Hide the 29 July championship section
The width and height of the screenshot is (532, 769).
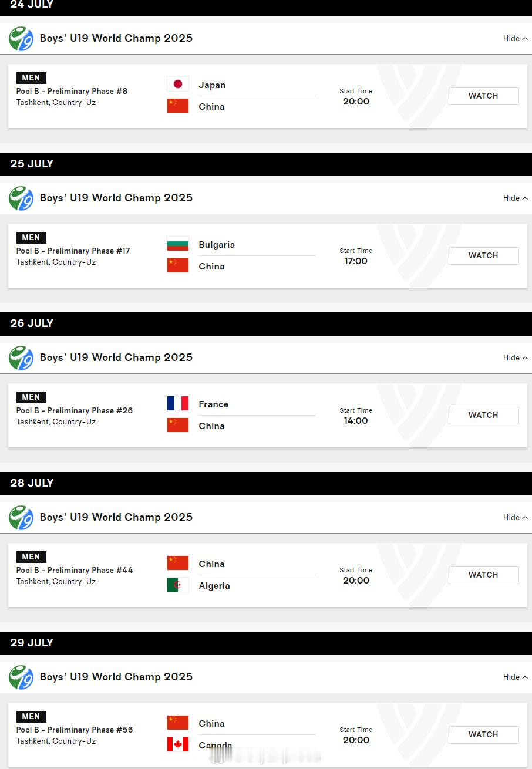coord(515,677)
